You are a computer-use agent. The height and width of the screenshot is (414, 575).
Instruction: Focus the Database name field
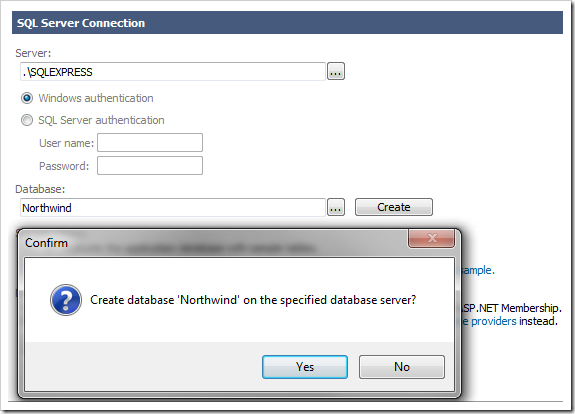click(x=173, y=208)
